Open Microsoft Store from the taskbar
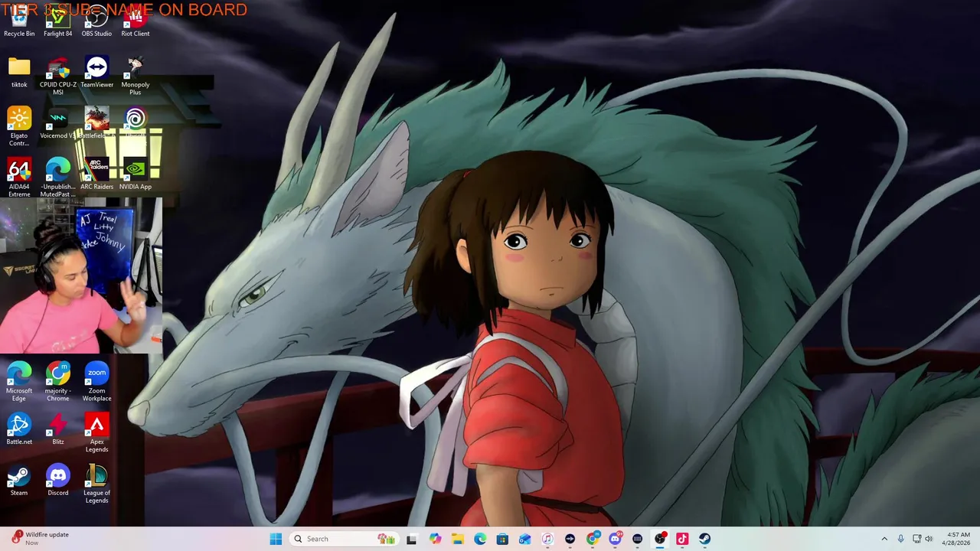The width and height of the screenshot is (980, 551). (502, 539)
